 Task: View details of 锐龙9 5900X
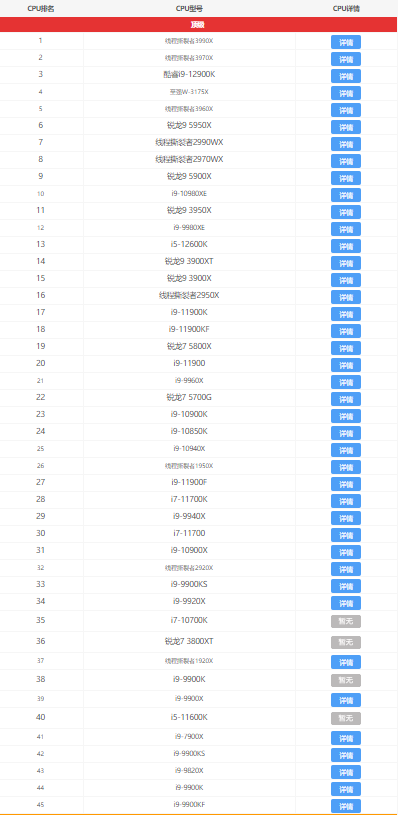(345, 178)
